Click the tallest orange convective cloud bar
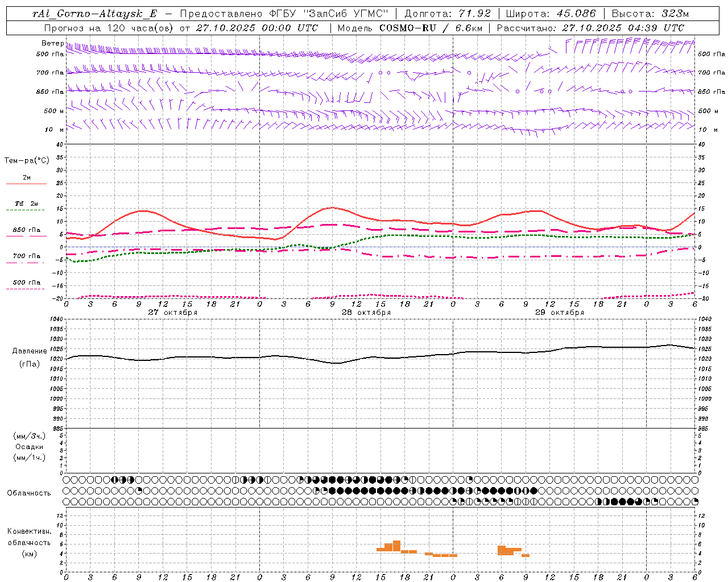The height and width of the screenshot is (582, 728). (396, 546)
